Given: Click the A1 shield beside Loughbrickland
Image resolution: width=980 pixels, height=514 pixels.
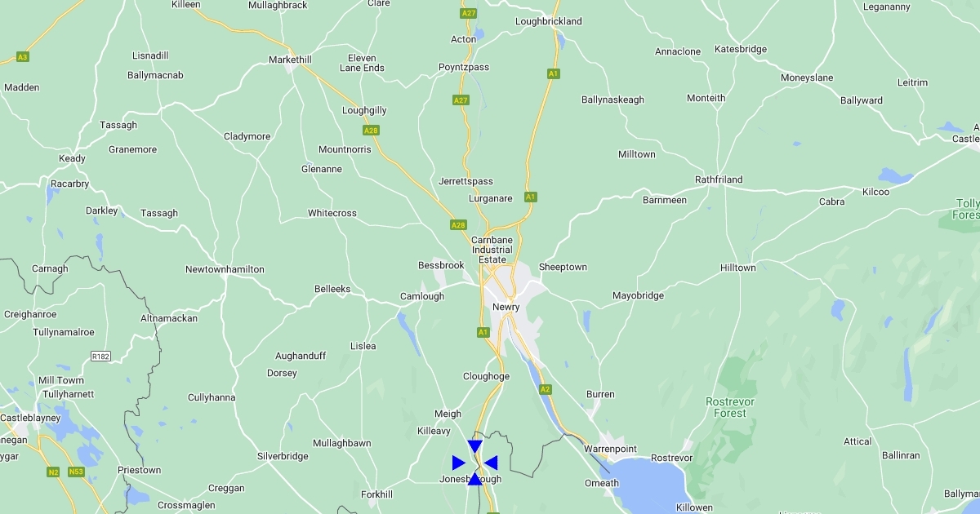Looking at the screenshot, I should 553,73.
